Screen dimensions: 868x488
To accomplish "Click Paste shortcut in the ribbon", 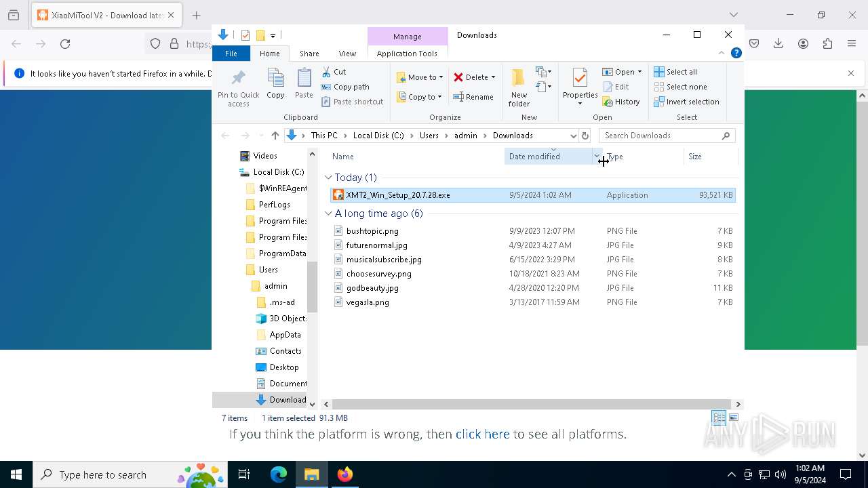I will point(352,102).
